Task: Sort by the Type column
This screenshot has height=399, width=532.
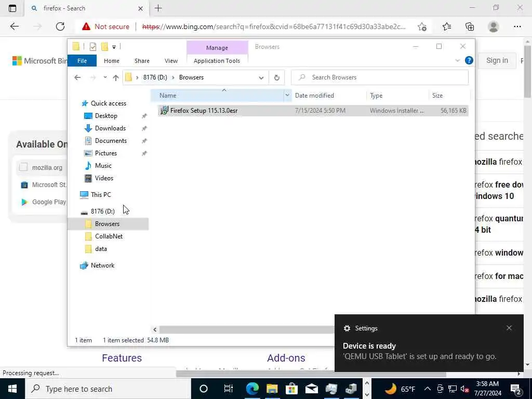Action: [x=376, y=96]
